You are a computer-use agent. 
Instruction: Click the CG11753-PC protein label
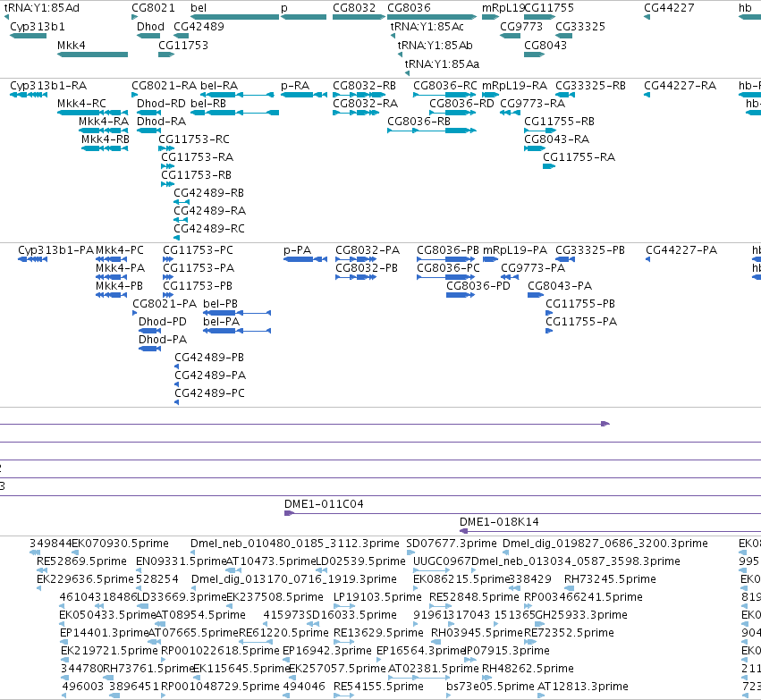[198, 250]
